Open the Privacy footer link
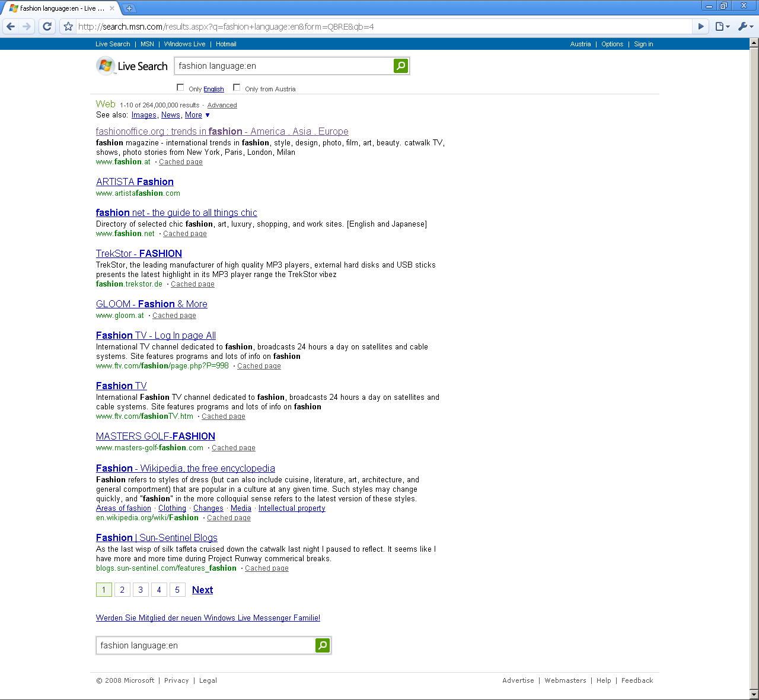This screenshot has height=700, width=759. (x=176, y=680)
